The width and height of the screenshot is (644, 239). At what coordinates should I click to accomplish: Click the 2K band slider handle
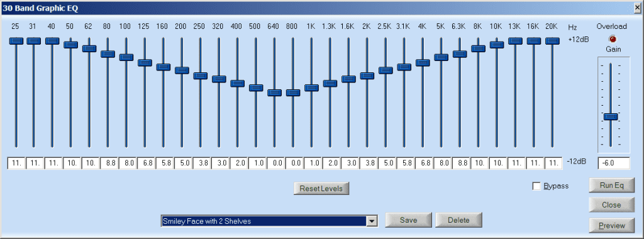(x=367, y=76)
